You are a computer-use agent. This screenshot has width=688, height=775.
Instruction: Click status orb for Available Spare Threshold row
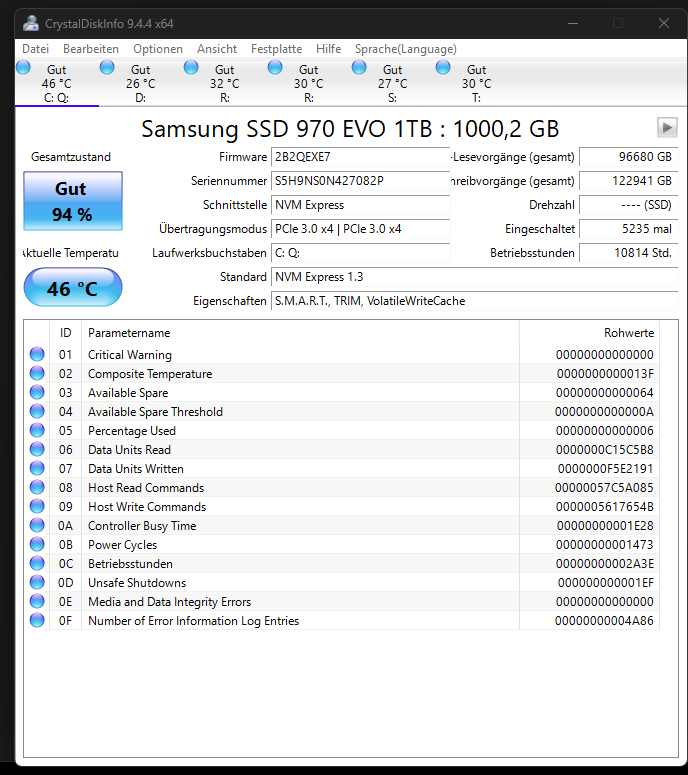pyautogui.click(x=37, y=411)
